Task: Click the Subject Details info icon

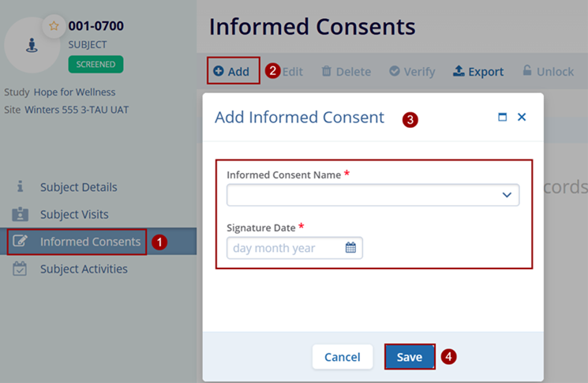Action: pos(21,187)
